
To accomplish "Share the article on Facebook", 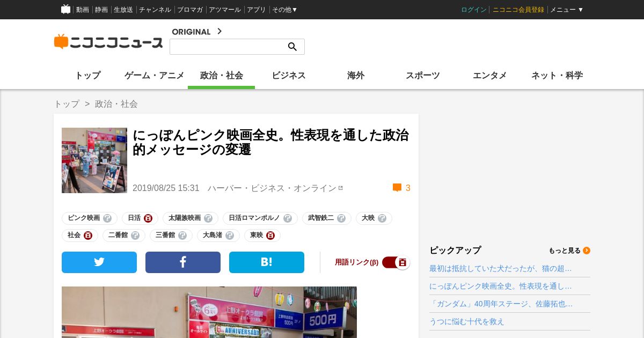I will coord(183,262).
